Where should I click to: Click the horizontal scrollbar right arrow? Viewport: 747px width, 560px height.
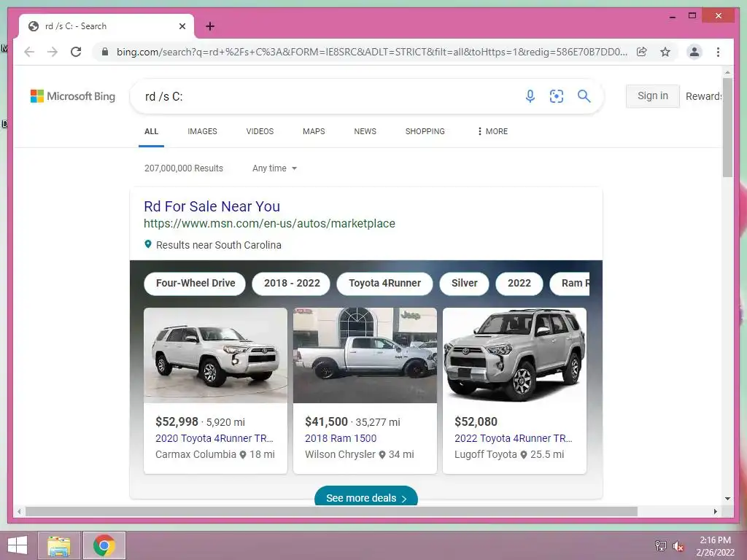coord(715,511)
